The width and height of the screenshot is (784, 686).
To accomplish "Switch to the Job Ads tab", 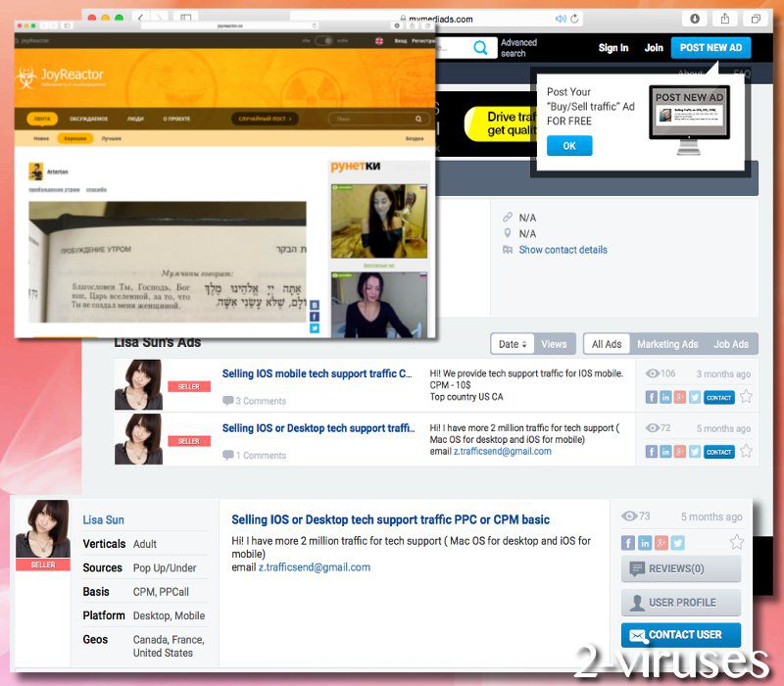I will (x=731, y=344).
